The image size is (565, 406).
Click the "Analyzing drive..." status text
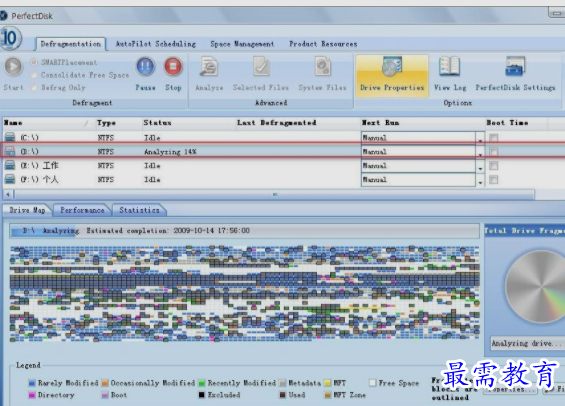pos(526,343)
